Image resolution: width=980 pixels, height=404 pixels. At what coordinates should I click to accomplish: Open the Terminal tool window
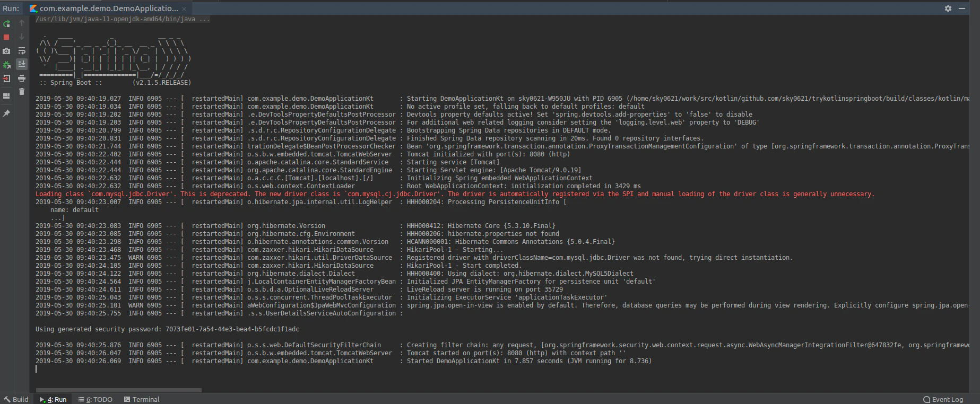142,399
